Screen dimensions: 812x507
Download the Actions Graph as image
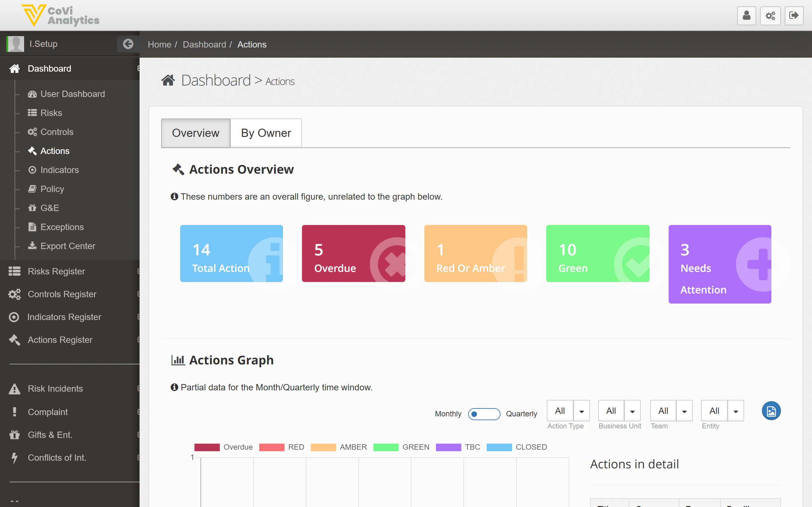click(x=771, y=411)
